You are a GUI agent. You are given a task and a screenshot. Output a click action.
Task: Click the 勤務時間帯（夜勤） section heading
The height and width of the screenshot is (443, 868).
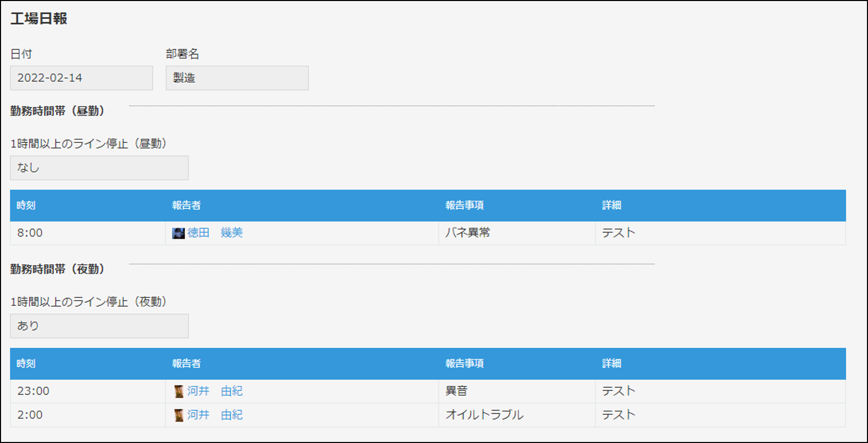tap(58, 269)
